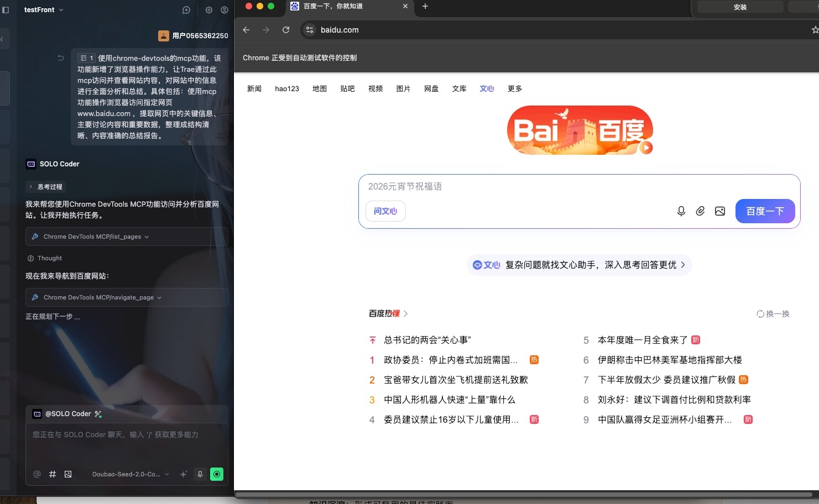Stop the running agent task
The image size is (819, 504).
coord(217,474)
